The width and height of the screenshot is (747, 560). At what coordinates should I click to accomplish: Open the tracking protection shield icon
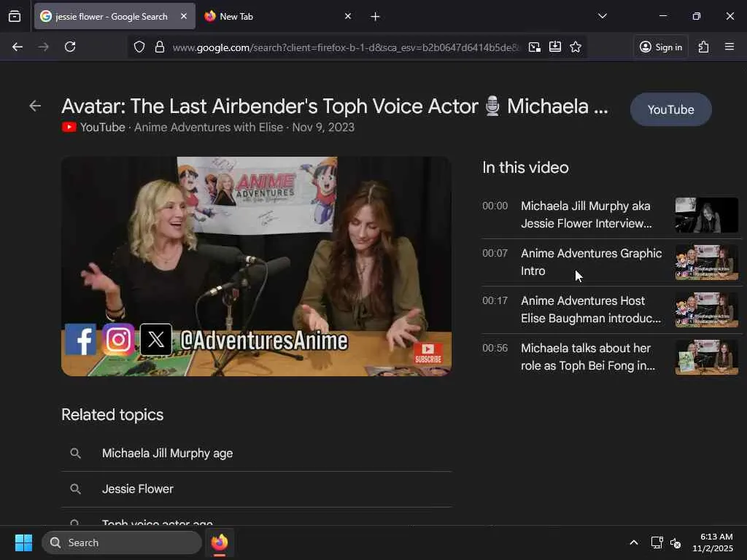pos(139,47)
